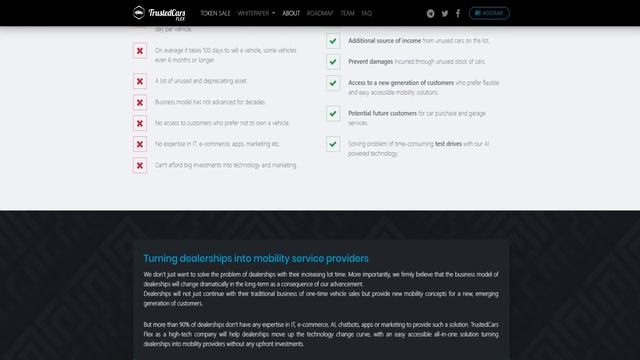Click text 'On average it takes 100 days'
Image resolution: width=640 pixels, height=360 pixels.
226,55
